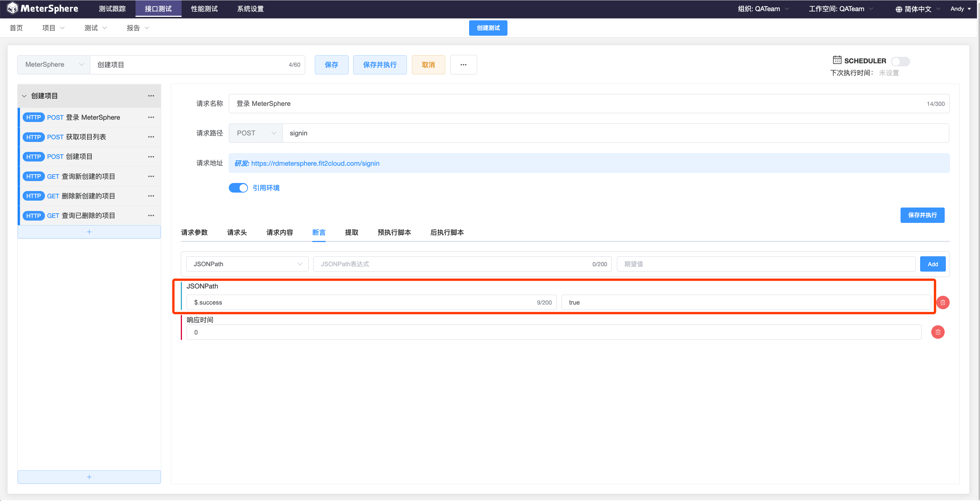Click the bottom plus to add scenario
The width and height of the screenshot is (980, 501).
[x=89, y=477]
